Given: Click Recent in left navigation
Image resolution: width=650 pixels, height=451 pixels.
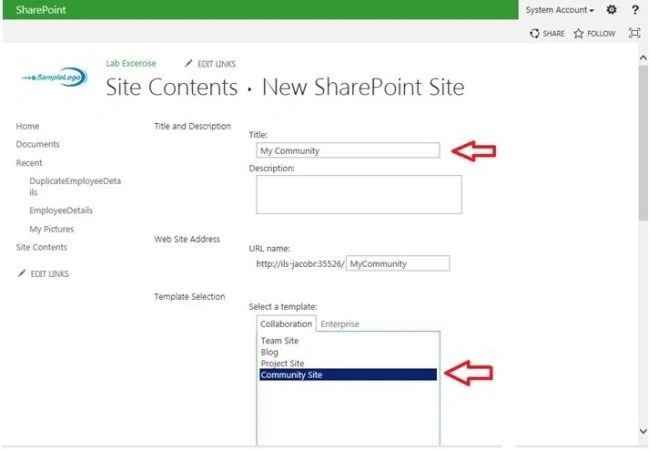Looking at the screenshot, I should (29, 162).
